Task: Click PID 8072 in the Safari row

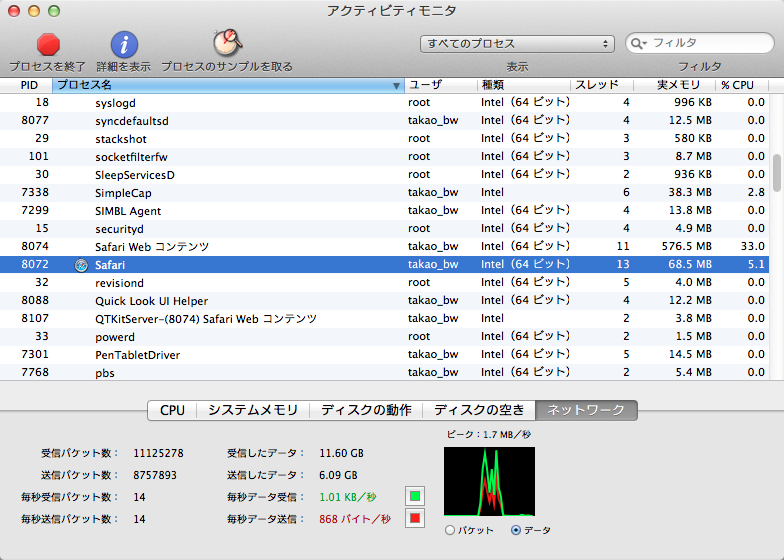Action: [x=35, y=264]
